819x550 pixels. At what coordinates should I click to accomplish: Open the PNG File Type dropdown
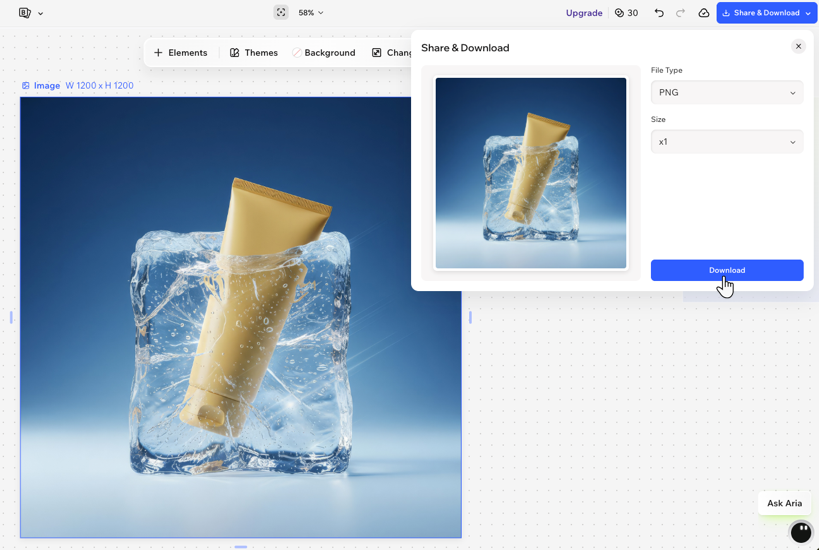click(x=727, y=92)
